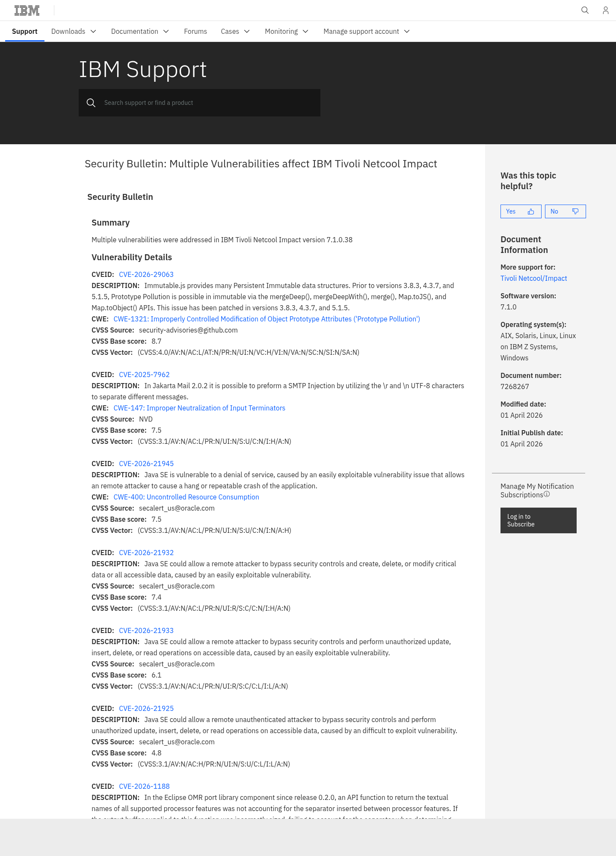Screen dimensions: 616x856
Task: Click the thumbs-down icon on No button
Action: [575, 211]
